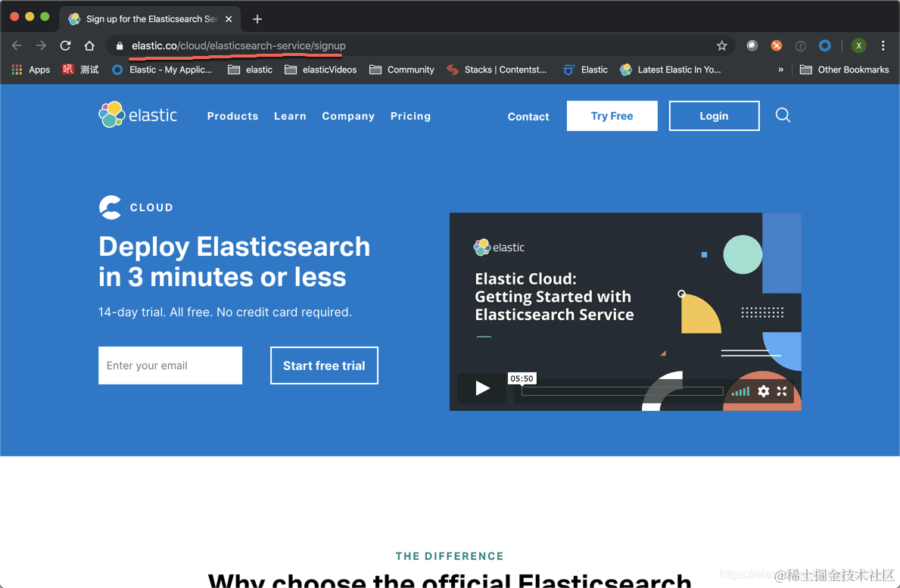This screenshot has width=900, height=588.
Task: Reload the page with the refresh icon
Action: [65, 45]
